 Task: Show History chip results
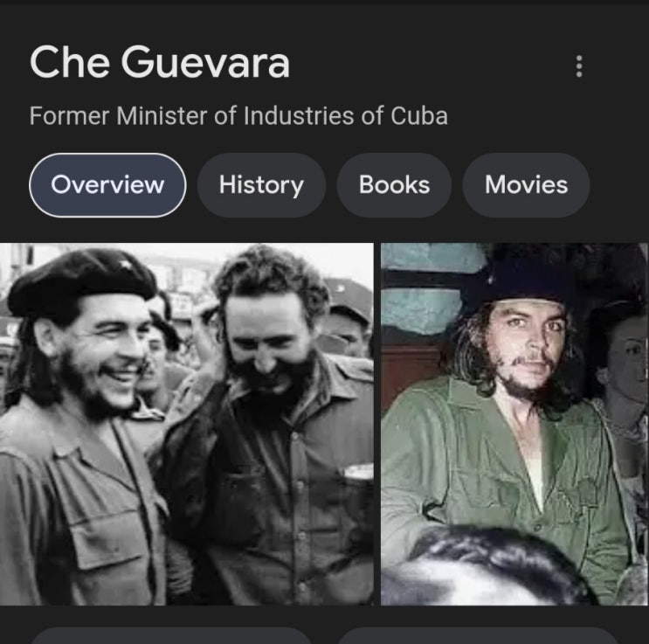(x=261, y=184)
